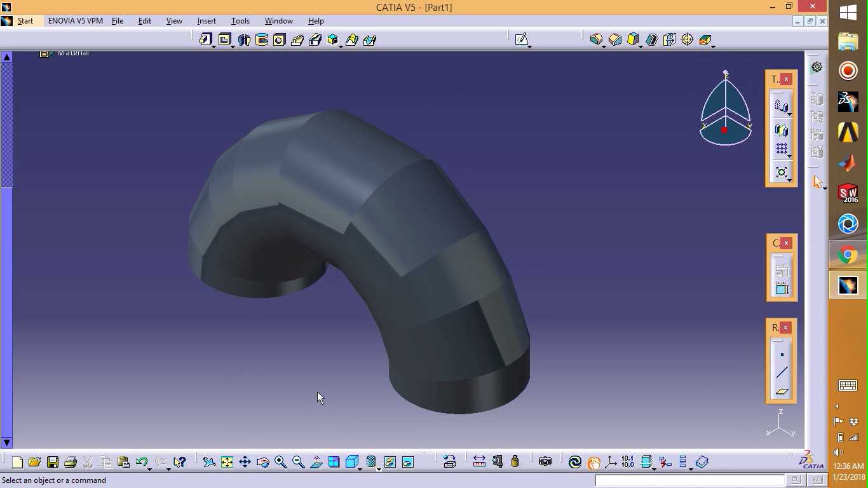Toggle manual update mode hand icon
Viewport: 868px width, 488px height.
click(593, 462)
